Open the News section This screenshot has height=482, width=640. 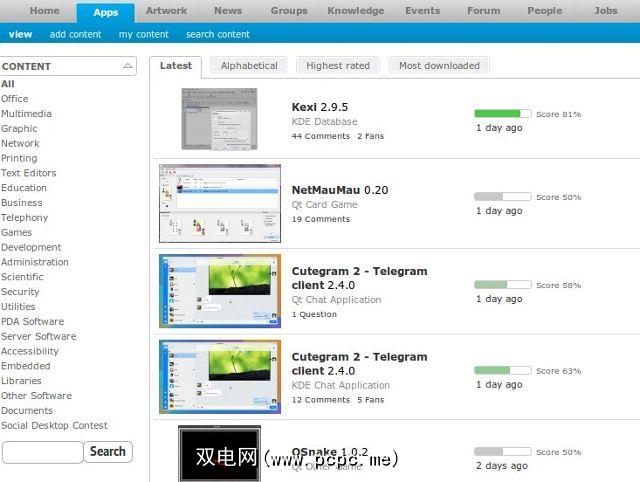tap(228, 11)
